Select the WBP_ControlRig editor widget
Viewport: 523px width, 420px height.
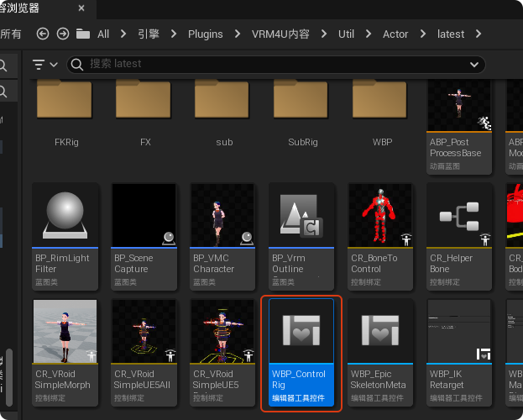pos(301,353)
